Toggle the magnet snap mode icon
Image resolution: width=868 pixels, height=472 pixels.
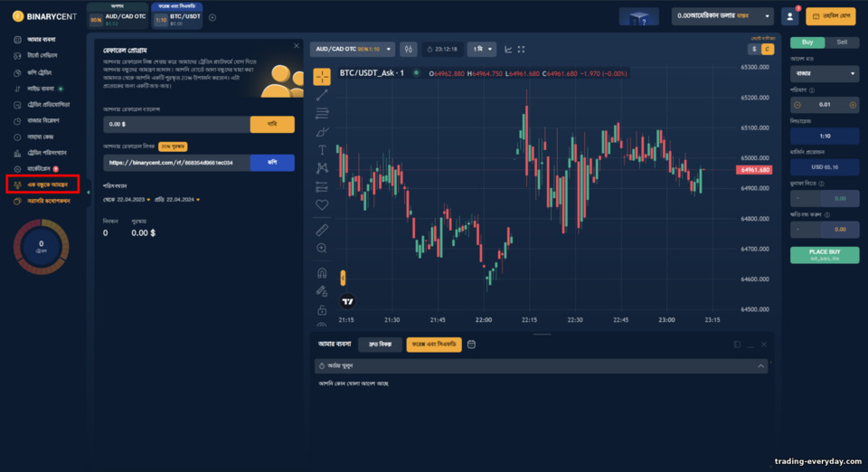point(322,273)
